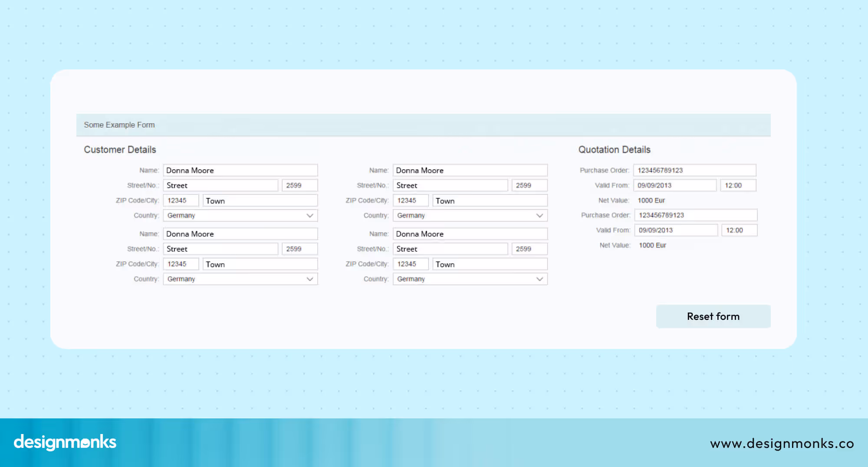Focus Name field in first customer block
This screenshot has height=467, width=868.
240,170
